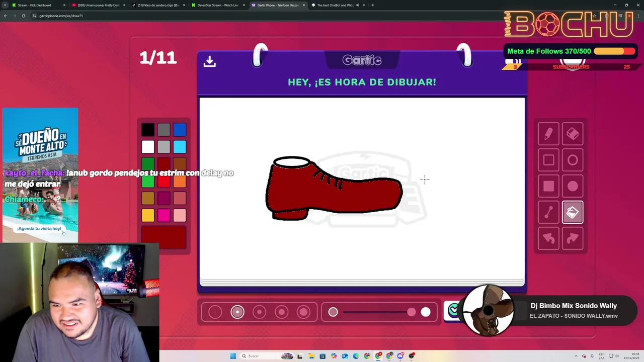The width and height of the screenshot is (644, 362).
Task: Select the smallest brush size
Action: [x=215, y=312]
